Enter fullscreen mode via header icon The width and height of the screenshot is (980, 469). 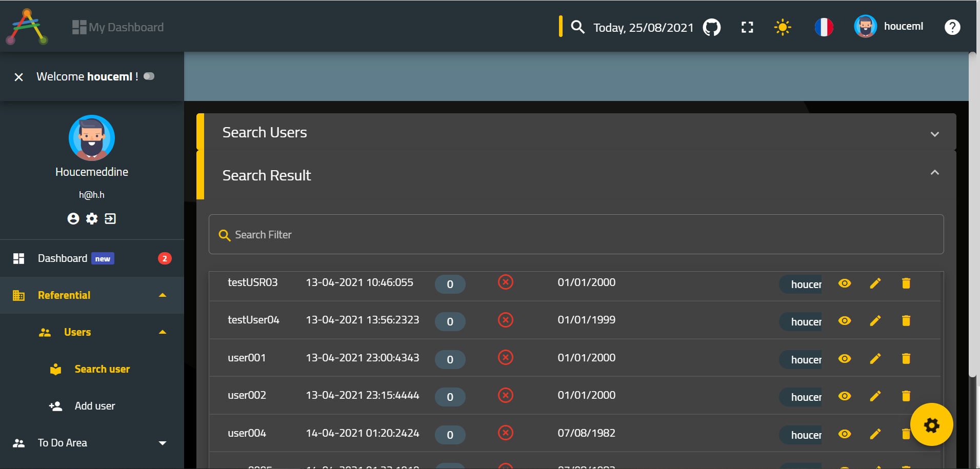[x=747, y=27]
